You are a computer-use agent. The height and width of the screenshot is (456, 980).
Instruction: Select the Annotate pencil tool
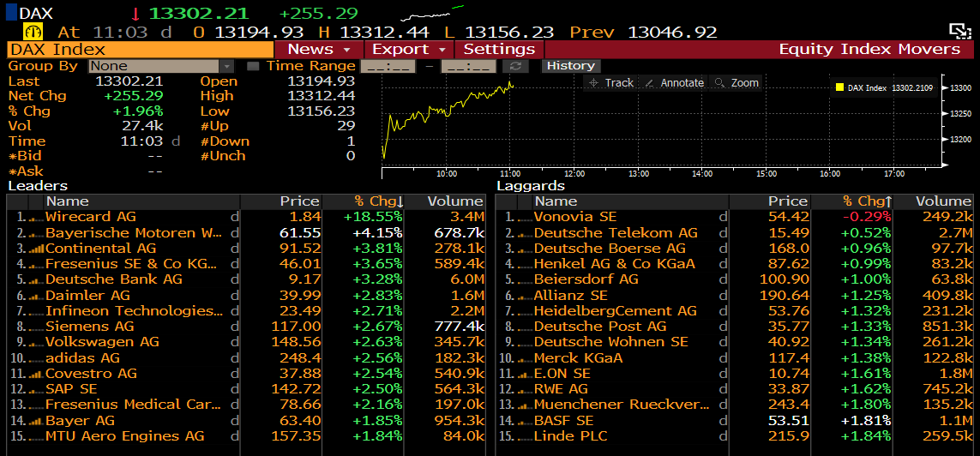click(674, 82)
